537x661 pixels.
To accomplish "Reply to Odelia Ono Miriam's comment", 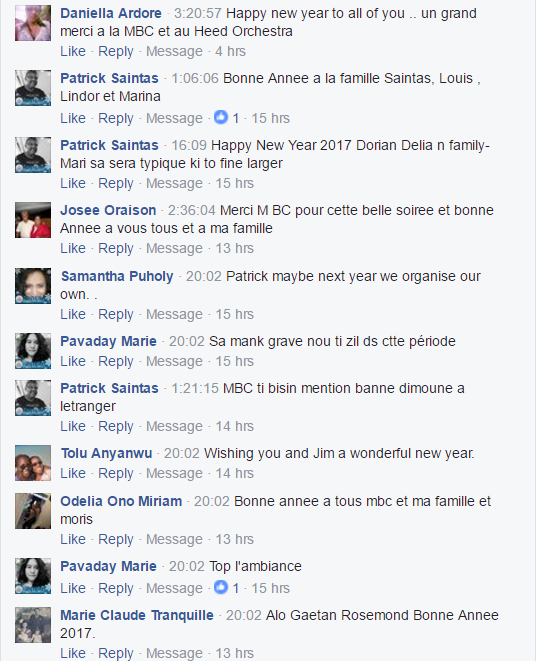I will point(115,539).
